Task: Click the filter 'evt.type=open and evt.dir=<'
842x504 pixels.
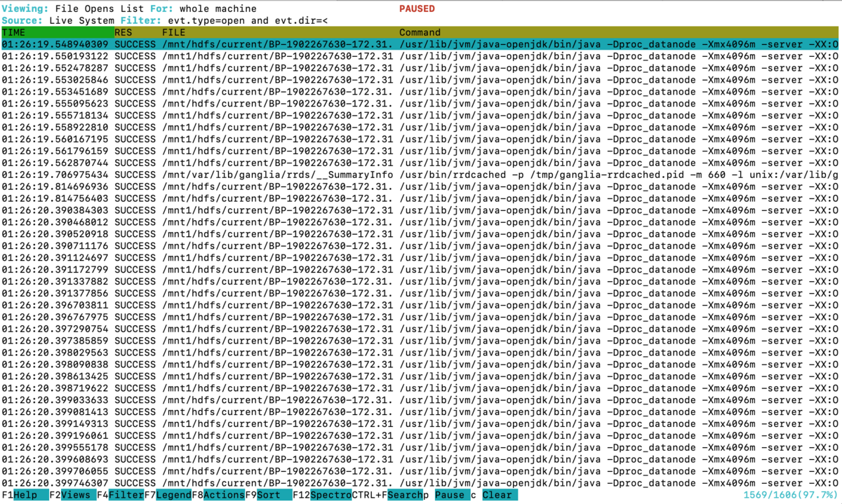Action: 249,20
